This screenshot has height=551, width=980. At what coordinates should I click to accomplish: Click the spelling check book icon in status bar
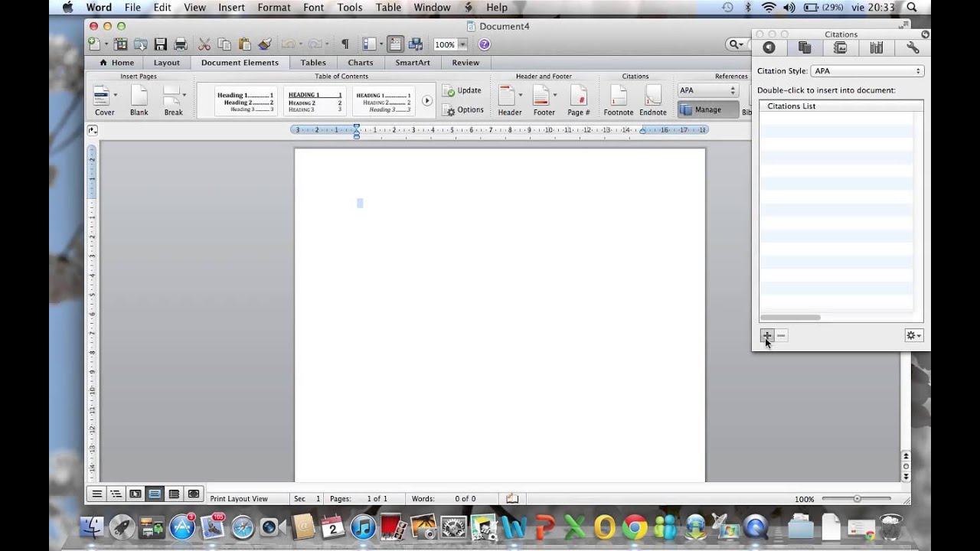512,499
